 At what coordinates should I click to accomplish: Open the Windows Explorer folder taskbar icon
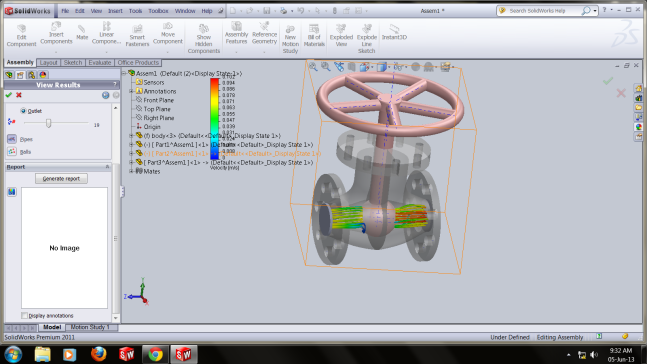pyautogui.click(x=42, y=354)
